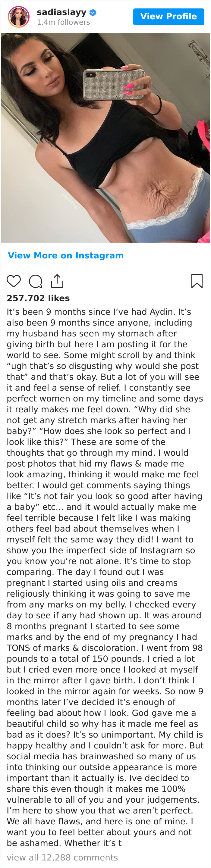Click the word TONS in the caption

tap(19, 648)
